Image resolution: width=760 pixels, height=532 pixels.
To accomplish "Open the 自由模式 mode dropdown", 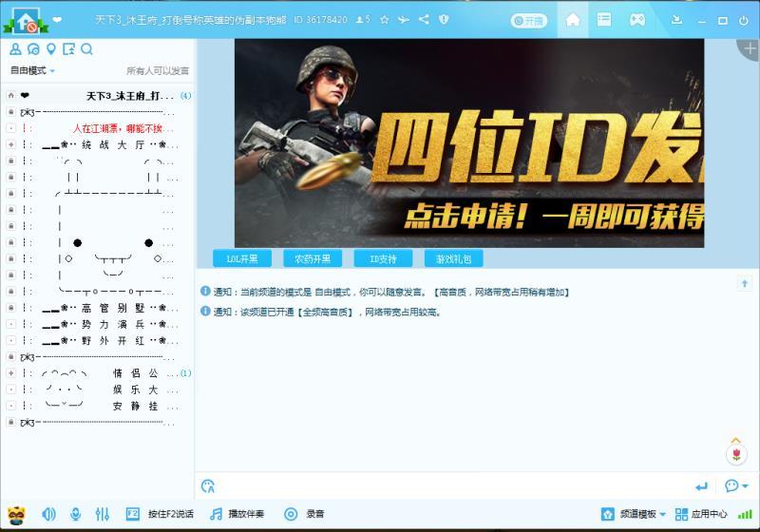I will pos(32,71).
